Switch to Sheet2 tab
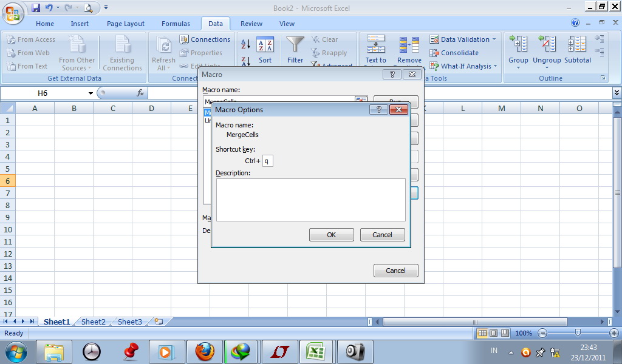The height and width of the screenshot is (364, 622). coord(93,322)
